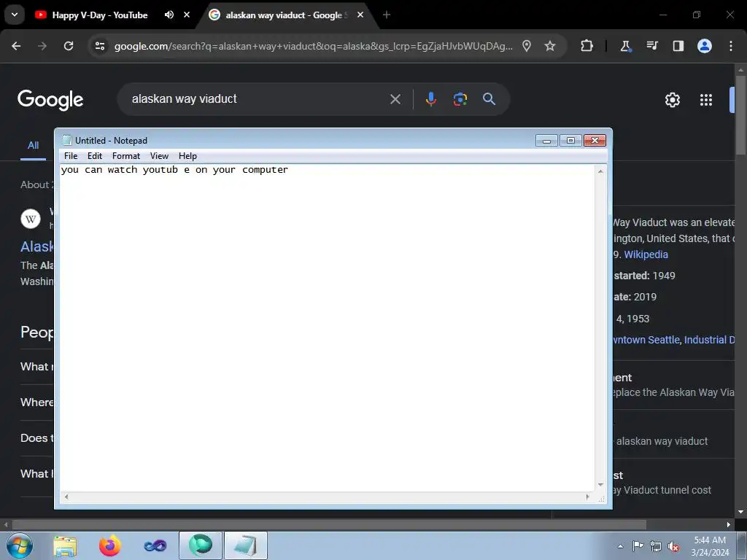Click in the Notepad text area
This screenshot has height=560, width=747.
327,328
